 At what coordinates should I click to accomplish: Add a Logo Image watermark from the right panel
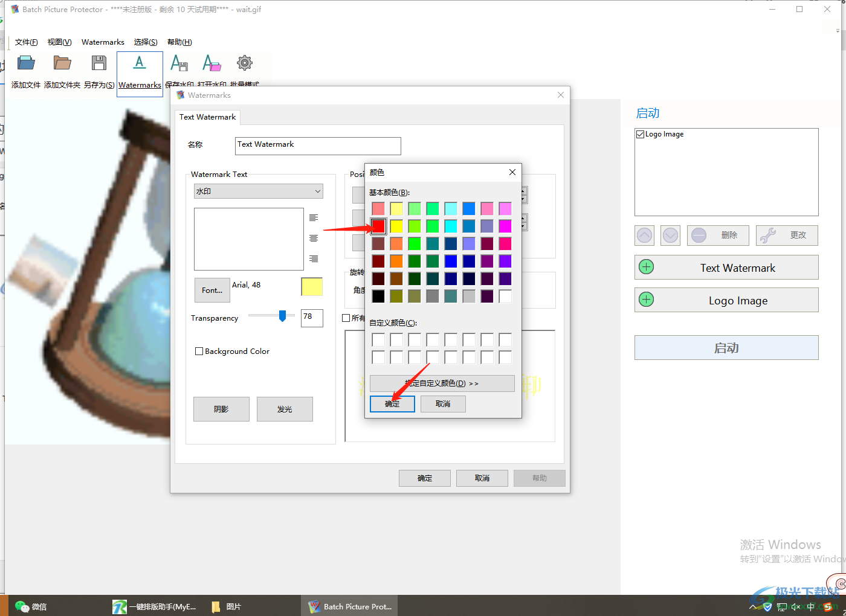tap(726, 300)
